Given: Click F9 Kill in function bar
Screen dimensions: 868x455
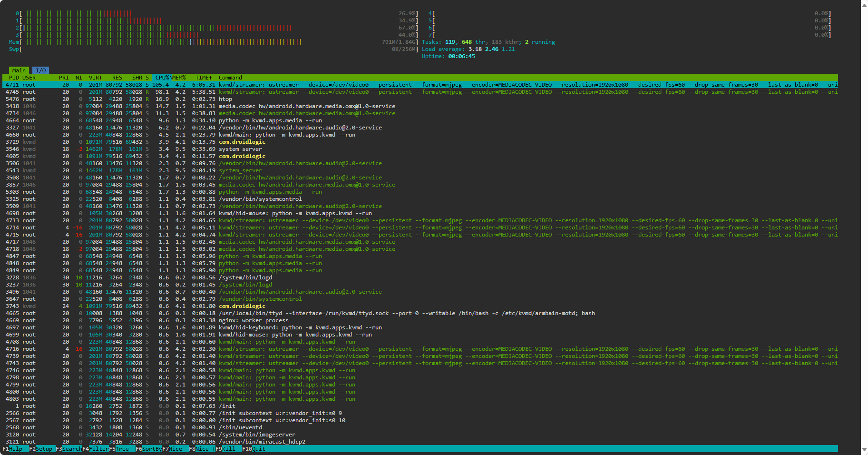Looking at the screenshot, I should 229,449.
